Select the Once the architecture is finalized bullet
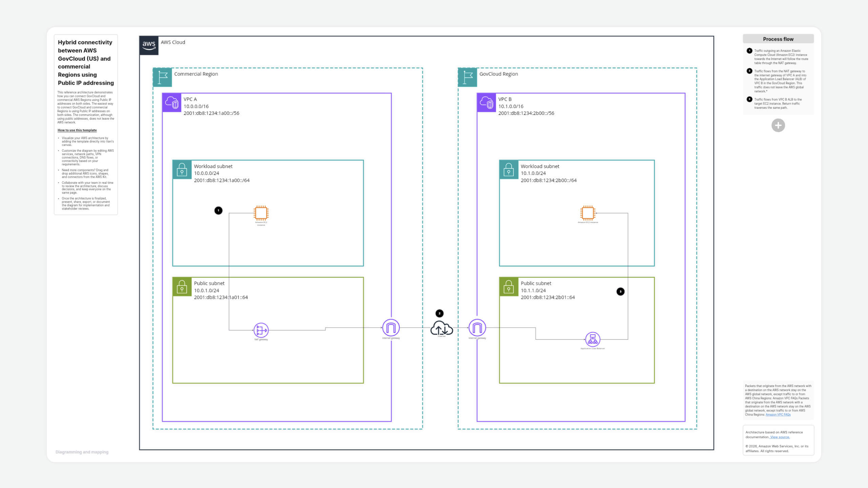The image size is (868, 488). [x=86, y=204]
